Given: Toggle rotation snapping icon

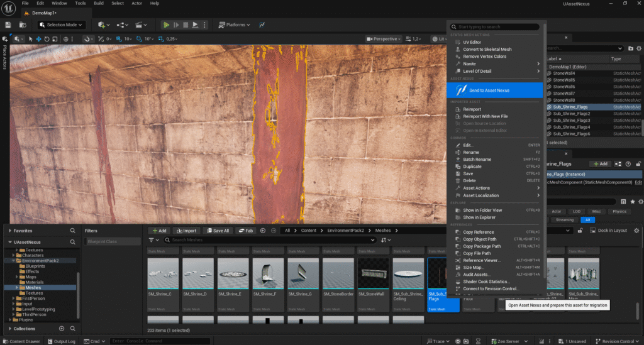Looking at the screenshot, I should coord(140,39).
